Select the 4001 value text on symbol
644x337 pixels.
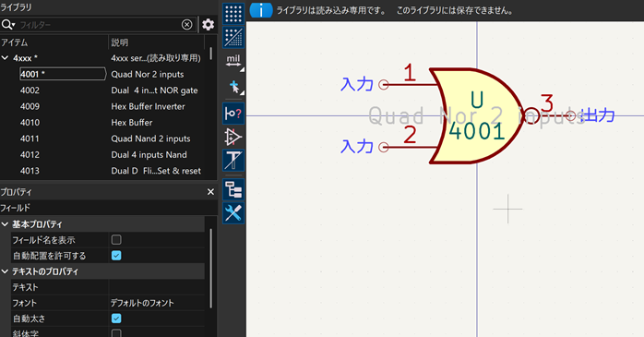tap(477, 131)
